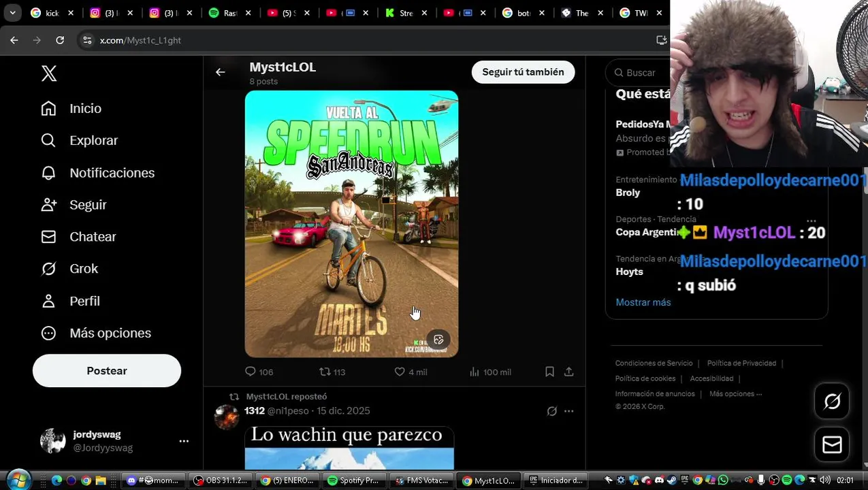Open the 1312 user avatar
The height and width of the screenshot is (490, 868).
coord(227,416)
